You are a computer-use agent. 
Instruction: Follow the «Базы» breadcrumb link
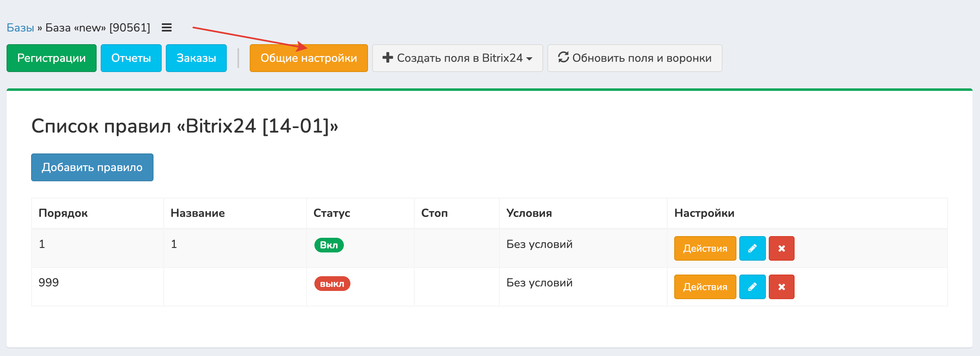[20, 28]
